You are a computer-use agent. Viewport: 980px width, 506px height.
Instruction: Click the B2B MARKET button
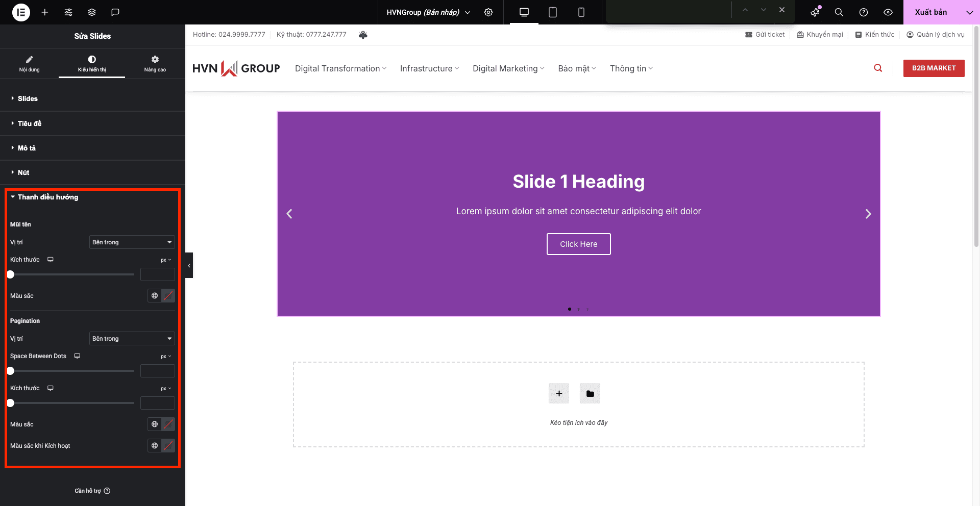(x=934, y=68)
